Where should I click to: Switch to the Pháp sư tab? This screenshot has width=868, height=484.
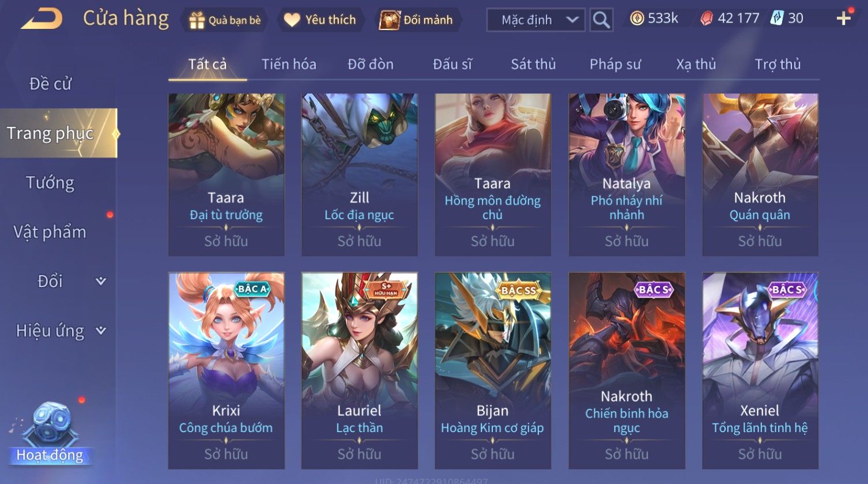[x=615, y=64]
